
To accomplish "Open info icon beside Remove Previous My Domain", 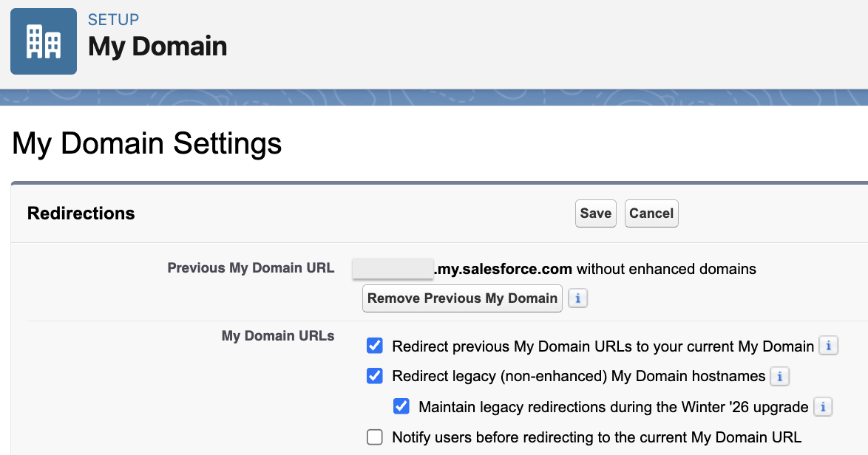I will 578,298.
